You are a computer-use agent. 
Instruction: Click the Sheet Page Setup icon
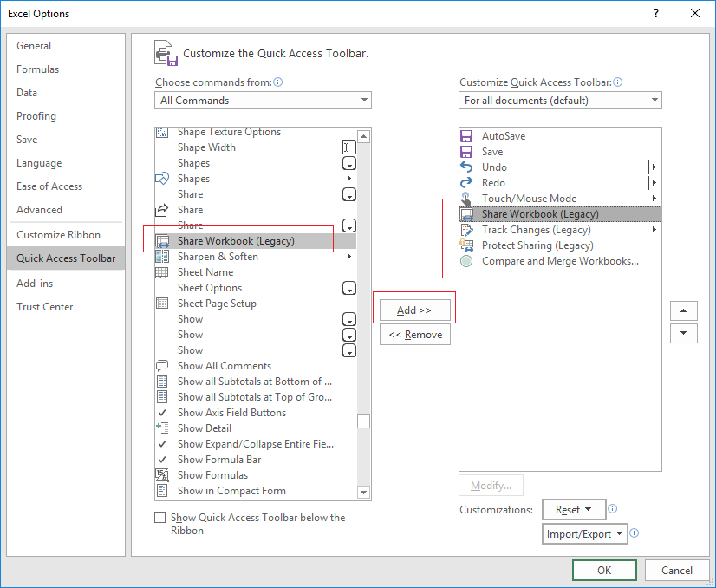pyautogui.click(x=162, y=304)
